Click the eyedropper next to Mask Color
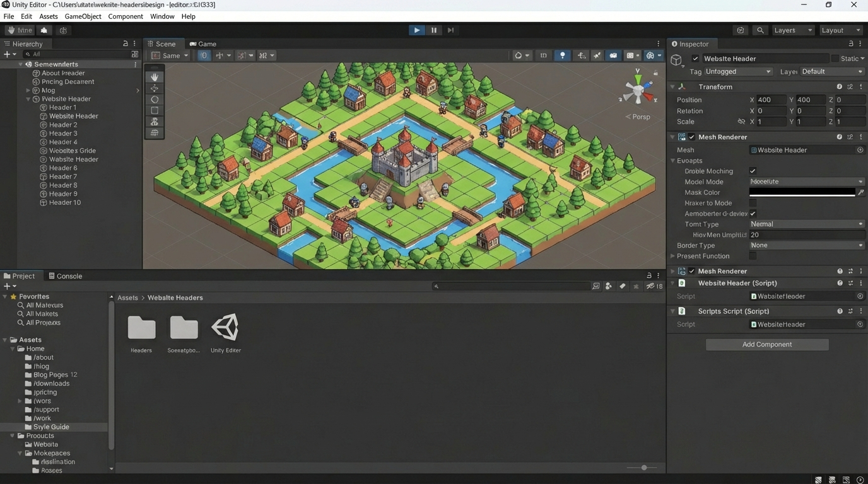Image resolution: width=868 pixels, height=484 pixels. [861, 192]
